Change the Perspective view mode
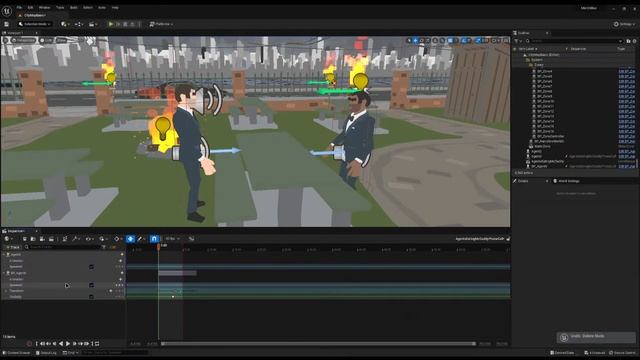The width and height of the screenshot is (640, 360). (x=23, y=40)
